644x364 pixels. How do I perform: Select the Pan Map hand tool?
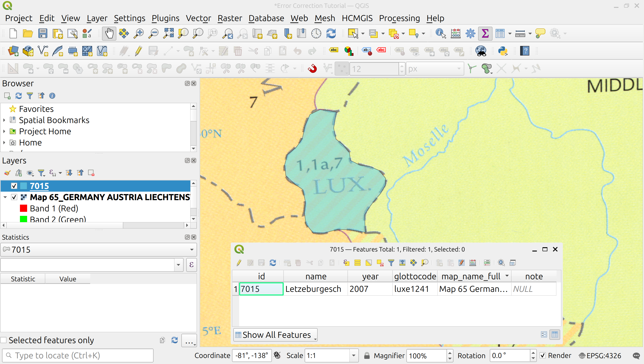[x=109, y=33]
